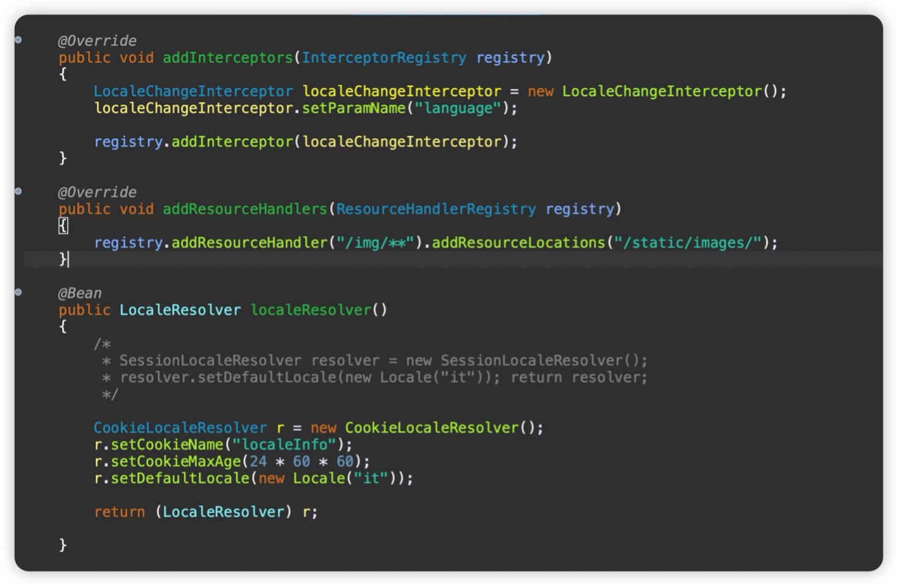Collapse the addInterceptors method fold marker
Image resolution: width=899 pixels, height=588 pixels.
(x=18, y=40)
